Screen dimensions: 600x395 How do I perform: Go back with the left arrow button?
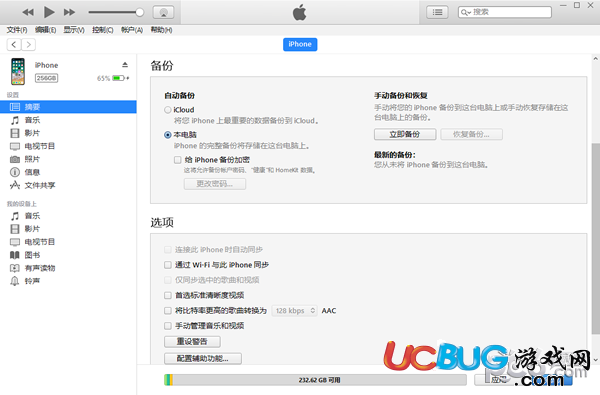pos(14,45)
